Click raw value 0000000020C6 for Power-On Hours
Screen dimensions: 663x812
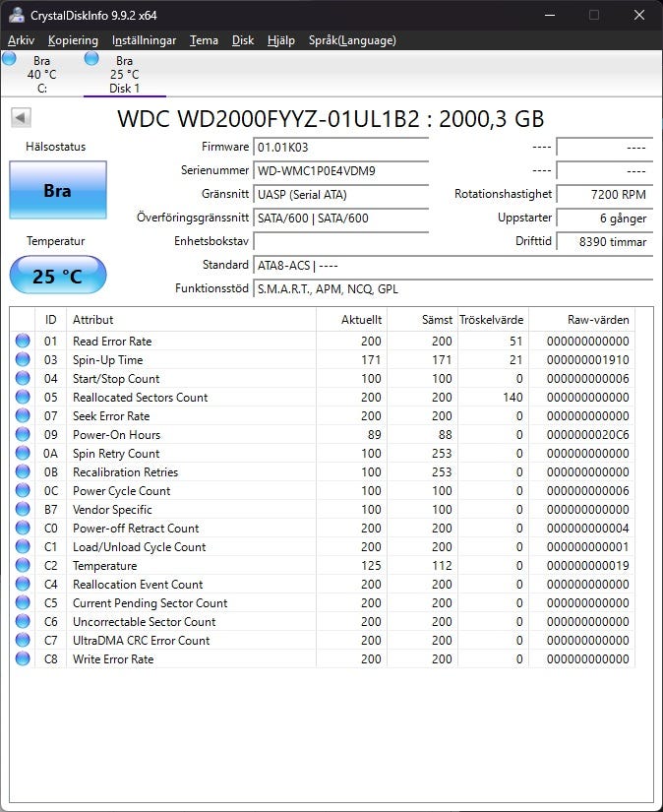click(x=588, y=434)
